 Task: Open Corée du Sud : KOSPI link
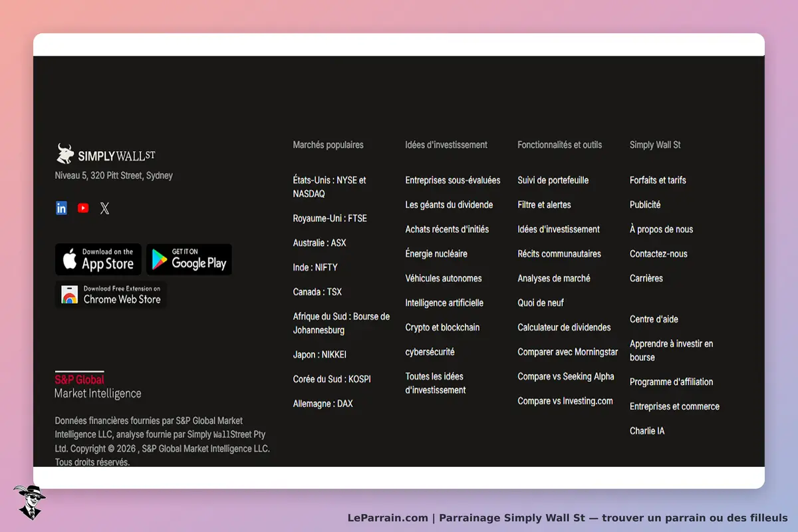tap(332, 379)
